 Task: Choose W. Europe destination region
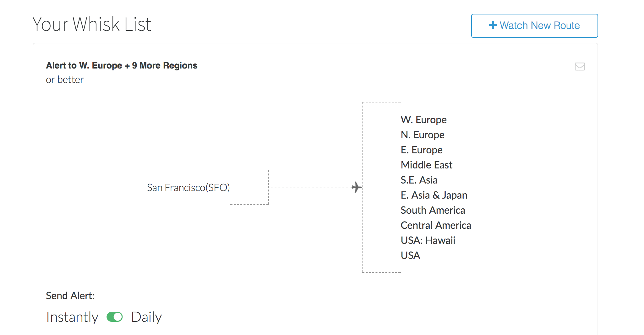click(423, 120)
